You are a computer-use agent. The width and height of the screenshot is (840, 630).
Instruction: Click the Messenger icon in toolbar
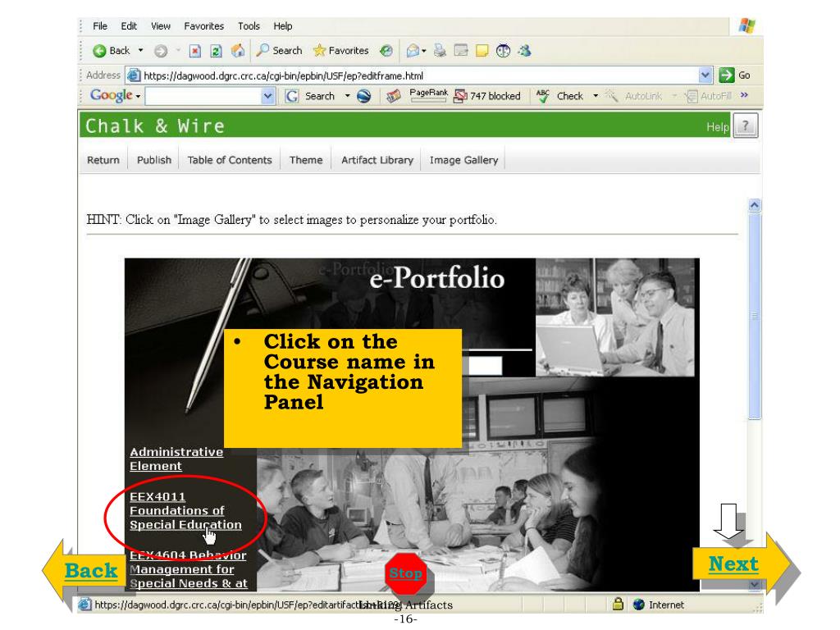point(524,51)
